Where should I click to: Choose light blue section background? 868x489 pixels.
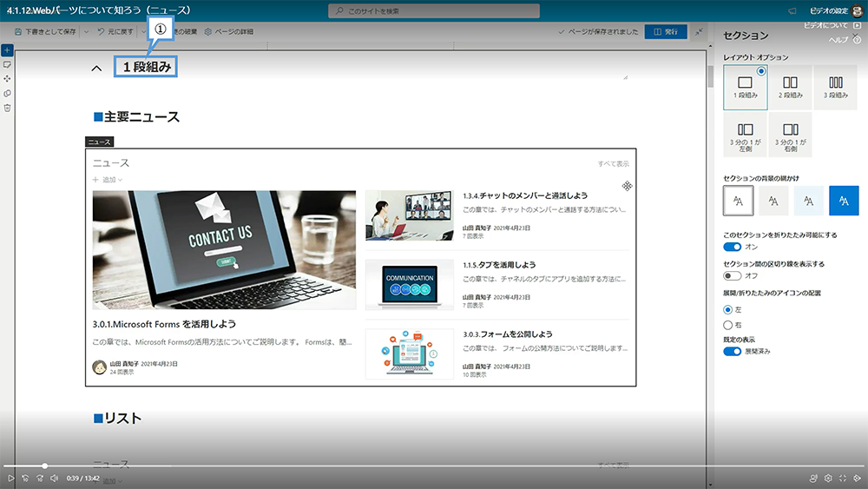point(809,201)
